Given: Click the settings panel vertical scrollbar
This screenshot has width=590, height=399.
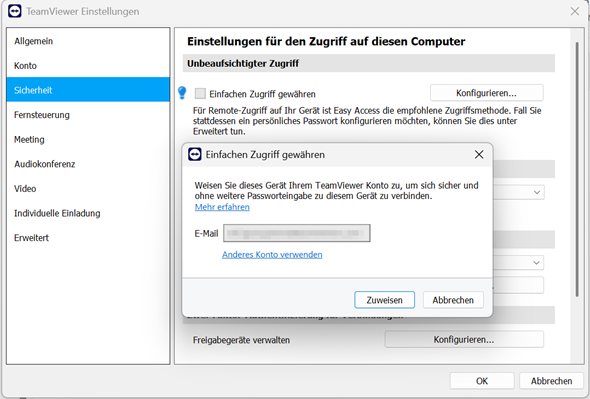Looking at the screenshot, I should (x=577, y=169).
